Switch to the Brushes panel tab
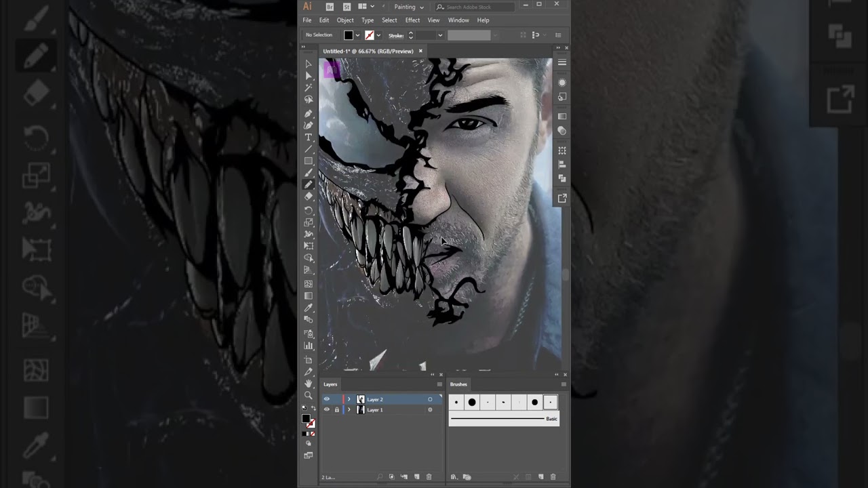The width and height of the screenshot is (868, 488). (458, 384)
